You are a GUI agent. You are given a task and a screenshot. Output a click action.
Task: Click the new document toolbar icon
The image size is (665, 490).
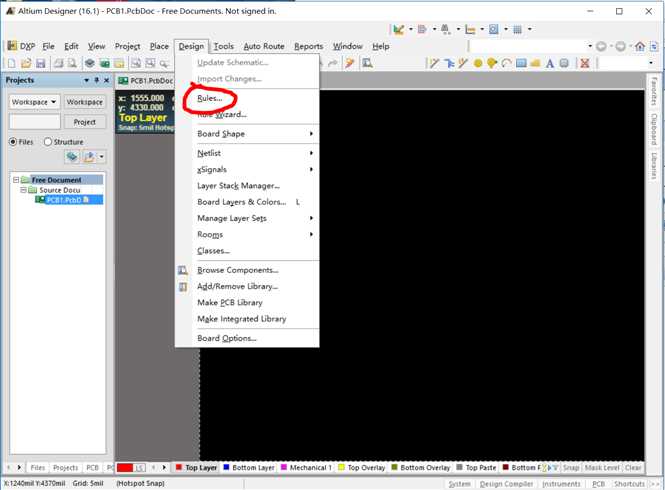[x=12, y=63]
